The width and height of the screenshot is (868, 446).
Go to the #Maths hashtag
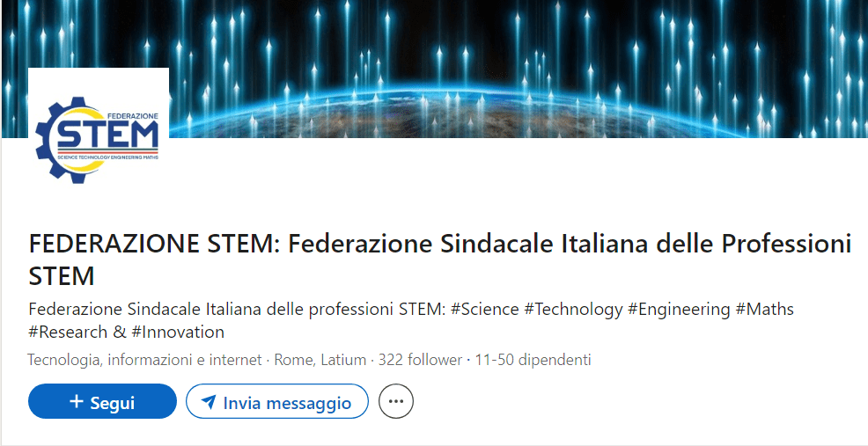point(764,310)
